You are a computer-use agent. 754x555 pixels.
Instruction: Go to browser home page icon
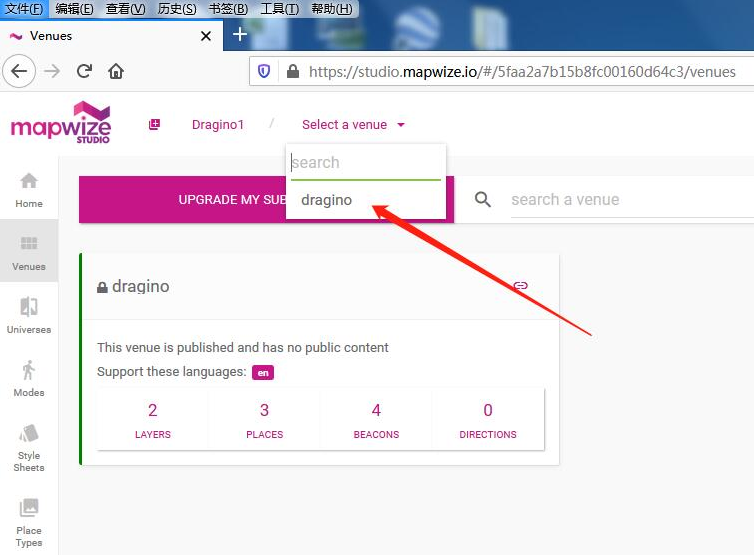(116, 71)
